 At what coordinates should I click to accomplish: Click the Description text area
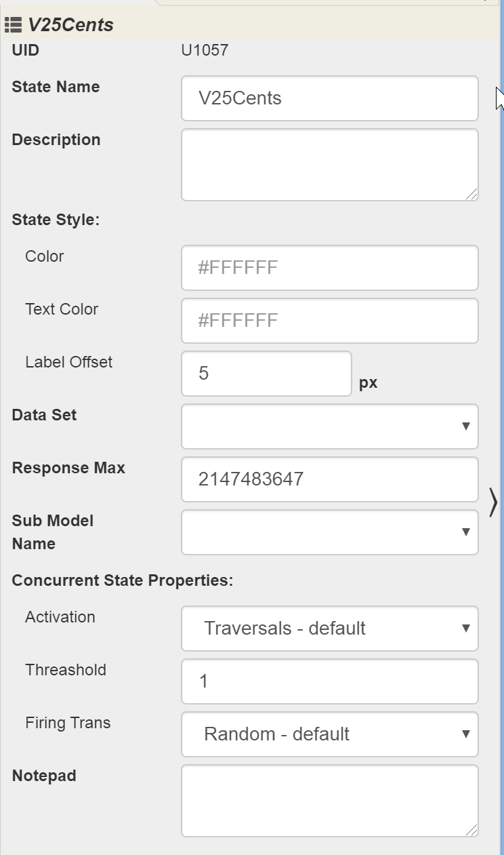pyautogui.click(x=329, y=165)
